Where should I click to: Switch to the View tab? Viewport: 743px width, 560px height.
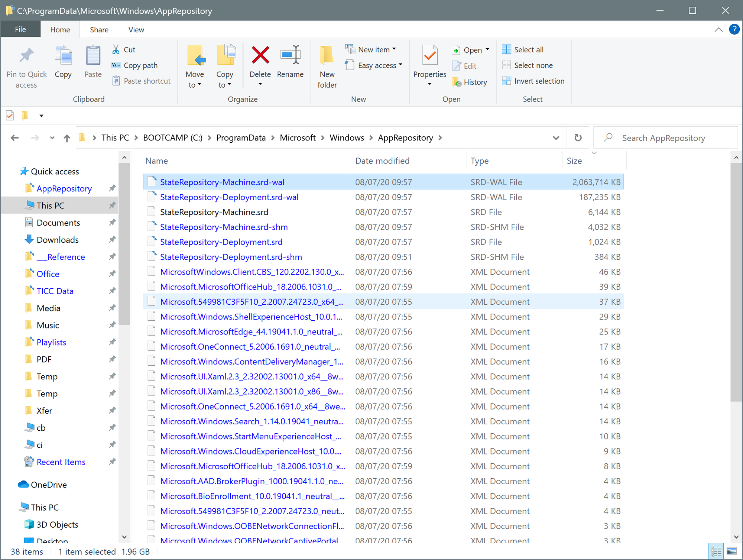pyautogui.click(x=136, y=30)
